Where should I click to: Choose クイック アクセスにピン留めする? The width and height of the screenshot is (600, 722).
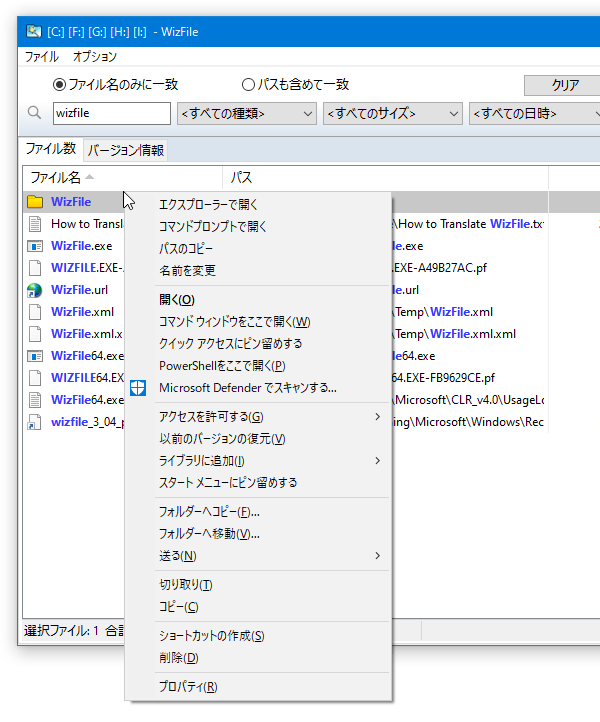coord(258,344)
